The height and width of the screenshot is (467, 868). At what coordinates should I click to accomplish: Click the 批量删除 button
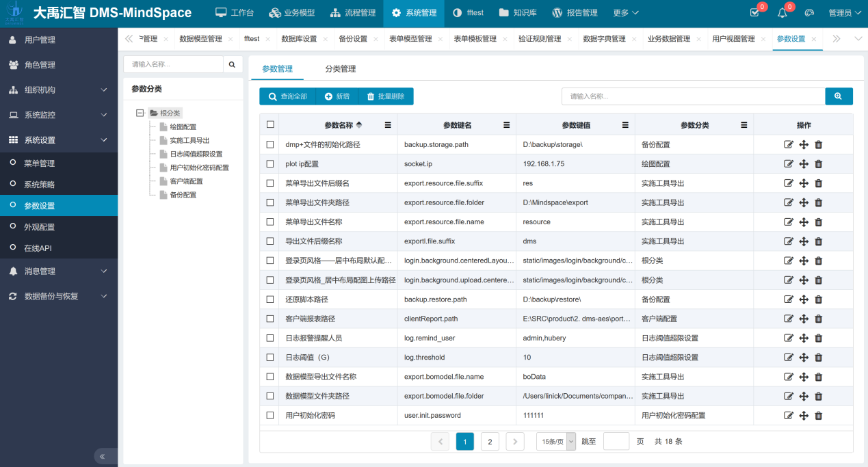click(386, 96)
